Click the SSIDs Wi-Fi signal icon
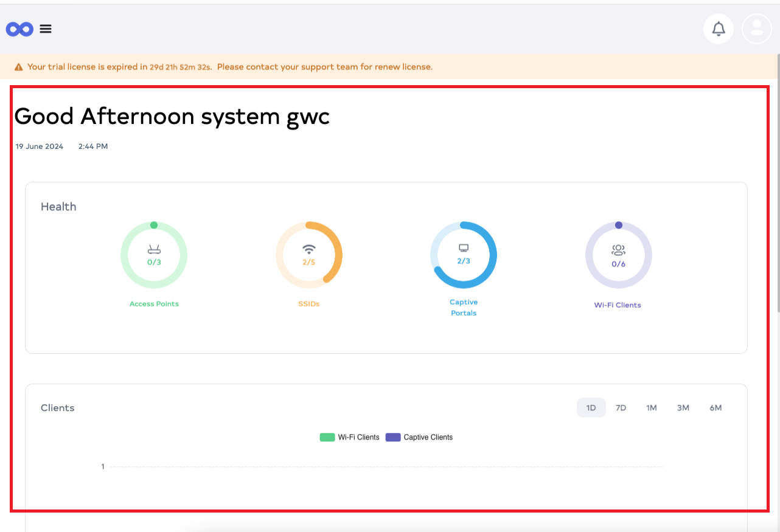Screen dimensions: 780x532 click(309, 249)
